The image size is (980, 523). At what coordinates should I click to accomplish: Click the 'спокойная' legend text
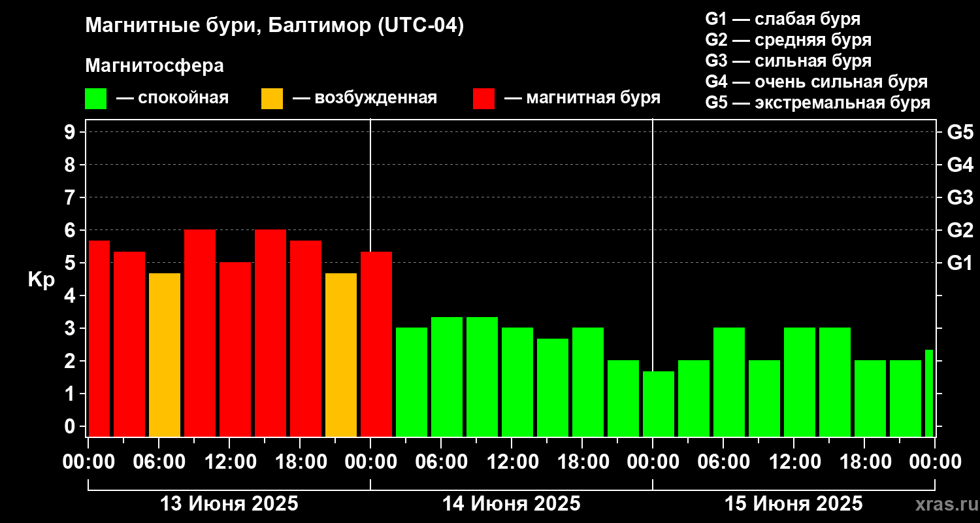(x=183, y=98)
